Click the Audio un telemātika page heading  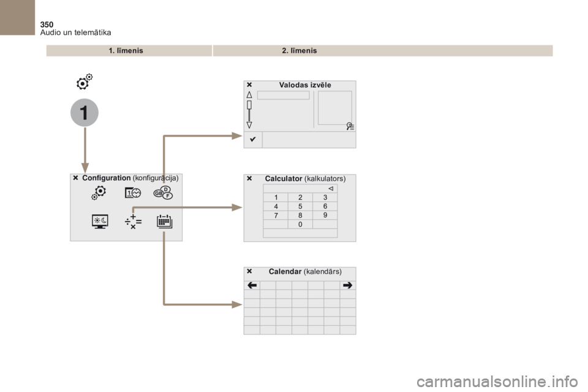[75, 32]
